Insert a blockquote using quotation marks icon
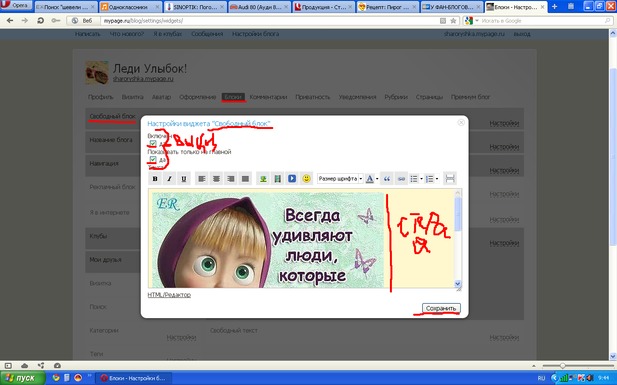Viewport: 617px width, 385px height. 387,179
